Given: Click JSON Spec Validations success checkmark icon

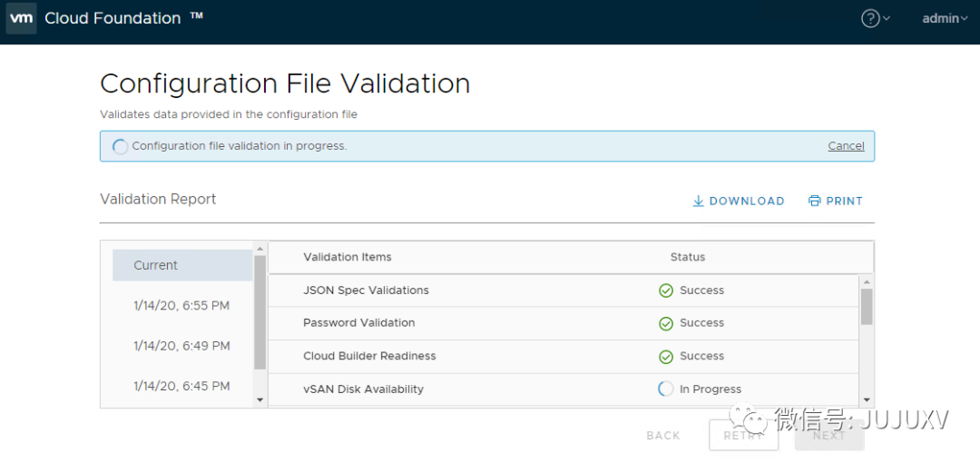Looking at the screenshot, I should [666, 291].
